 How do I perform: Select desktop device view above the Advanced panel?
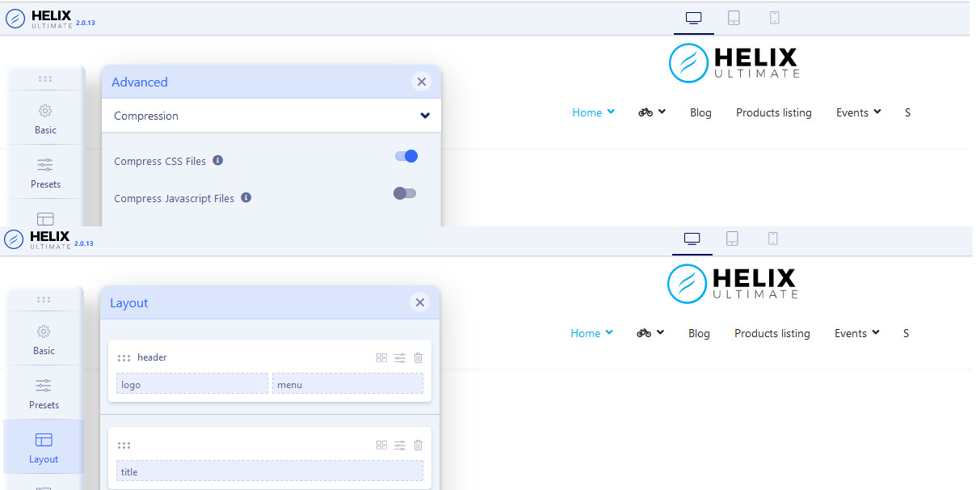[x=693, y=18]
